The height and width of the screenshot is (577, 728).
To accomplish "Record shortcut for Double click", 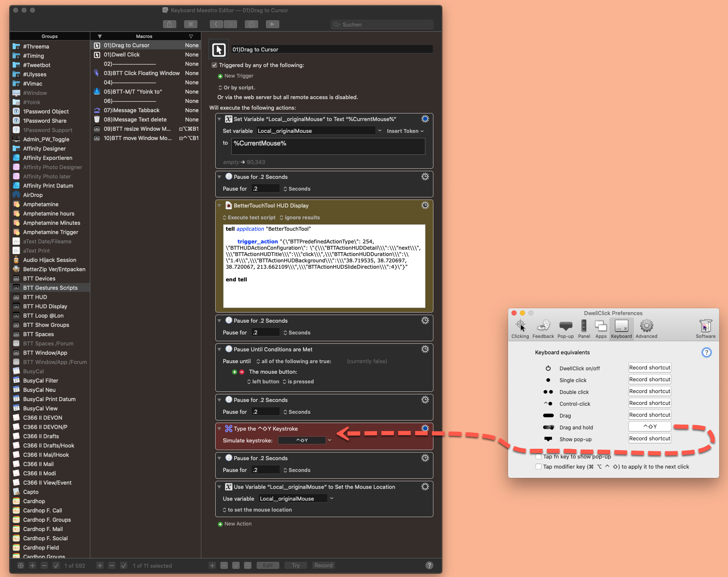I will tap(650, 391).
